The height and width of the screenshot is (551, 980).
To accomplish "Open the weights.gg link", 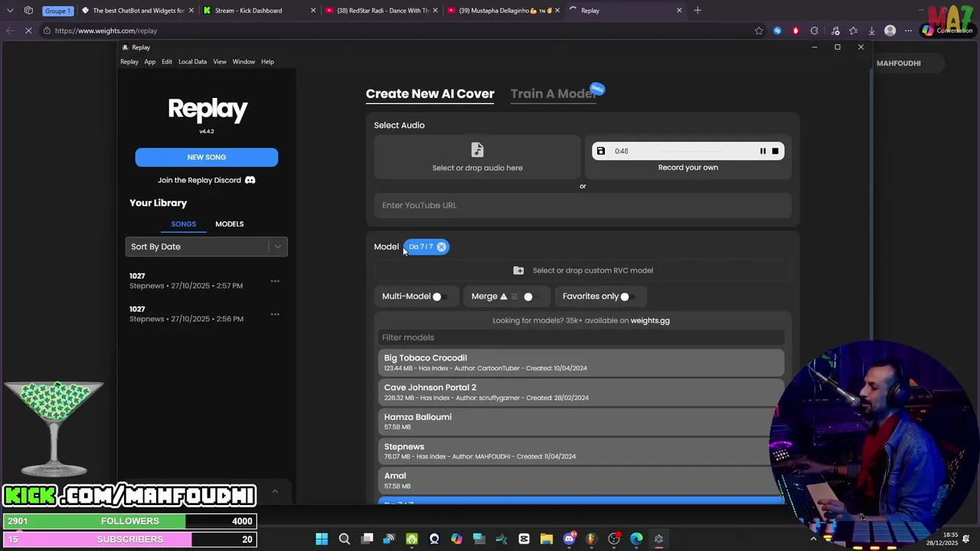I will 650,321.
